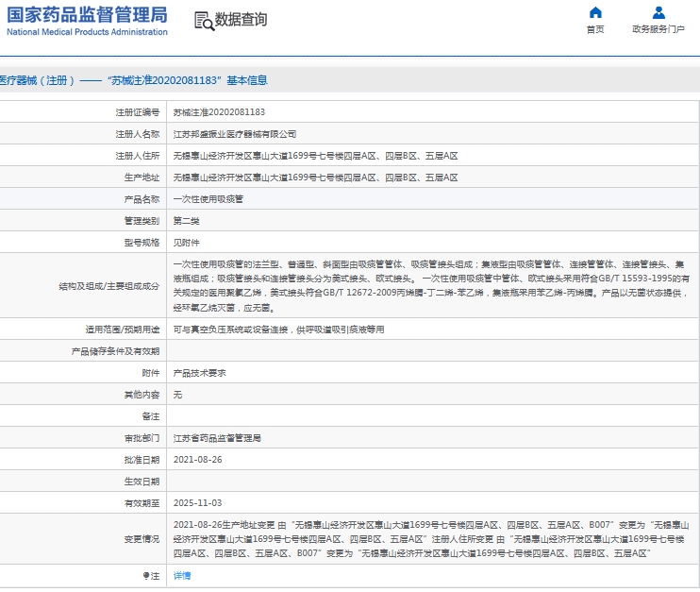Click the bullet 注 row label
The width and height of the screenshot is (700, 592).
tap(151, 576)
